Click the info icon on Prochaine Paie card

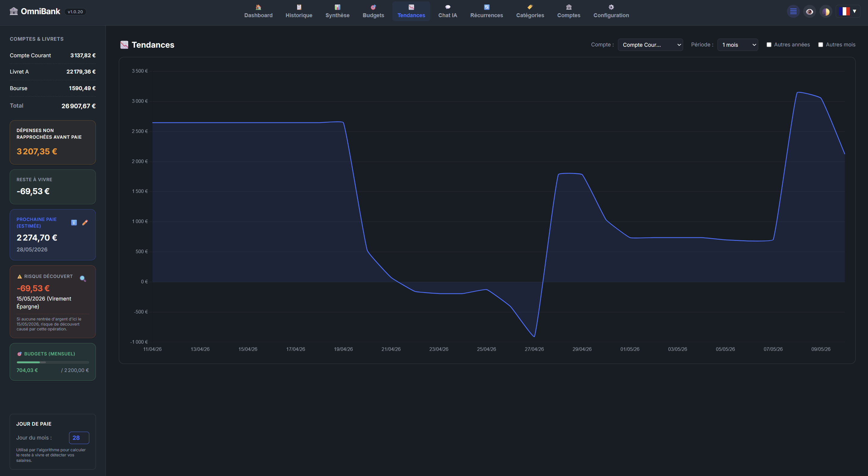(74, 222)
